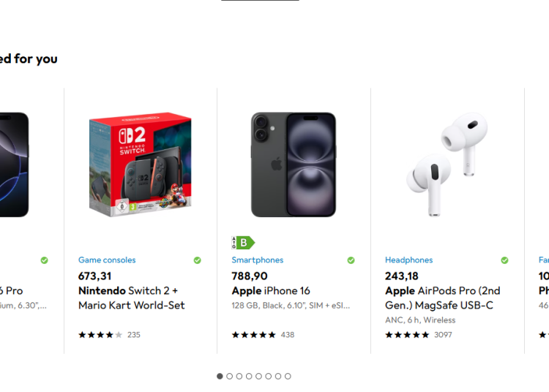
Task: Jump to the last carousel page dot
Action: tap(288, 376)
